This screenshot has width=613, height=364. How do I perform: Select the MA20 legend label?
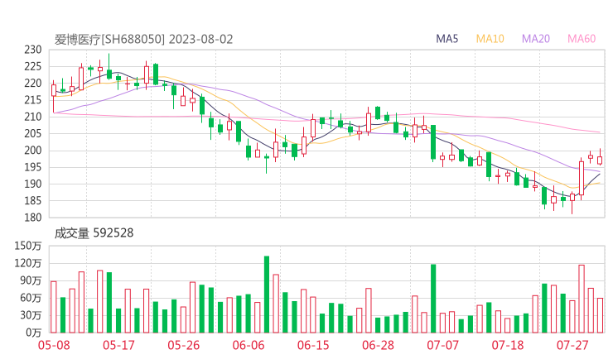click(536, 39)
